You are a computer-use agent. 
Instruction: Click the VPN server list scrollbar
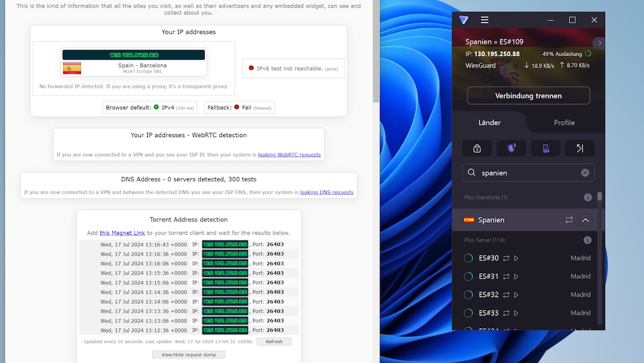click(599, 196)
